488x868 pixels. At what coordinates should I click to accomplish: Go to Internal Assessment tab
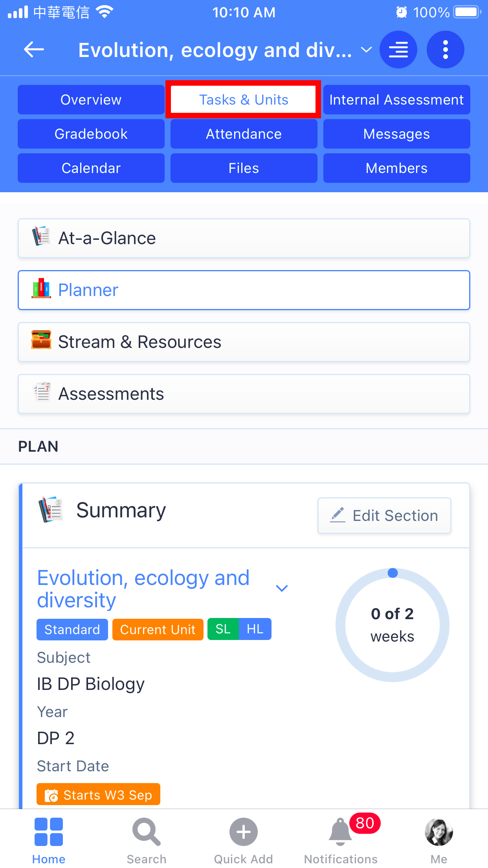tap(396, 100)
